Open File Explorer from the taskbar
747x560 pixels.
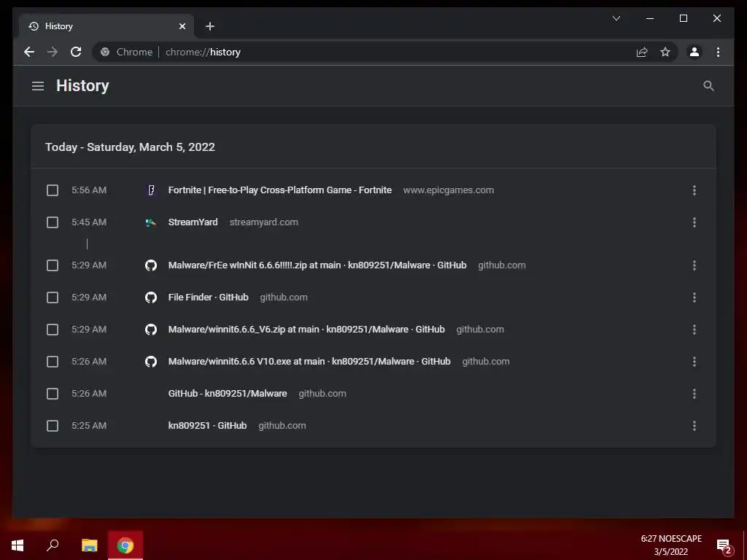[89, 545]
